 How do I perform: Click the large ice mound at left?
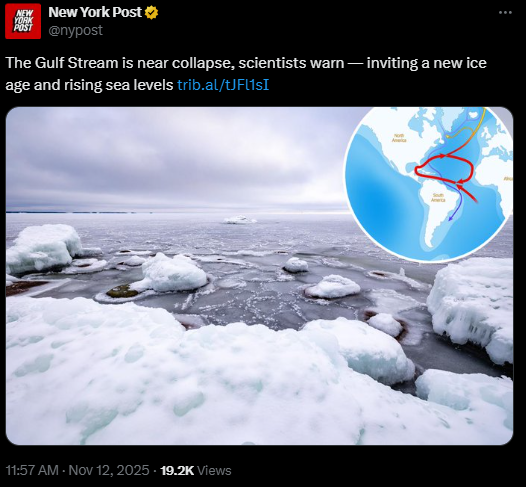[44, 248]
